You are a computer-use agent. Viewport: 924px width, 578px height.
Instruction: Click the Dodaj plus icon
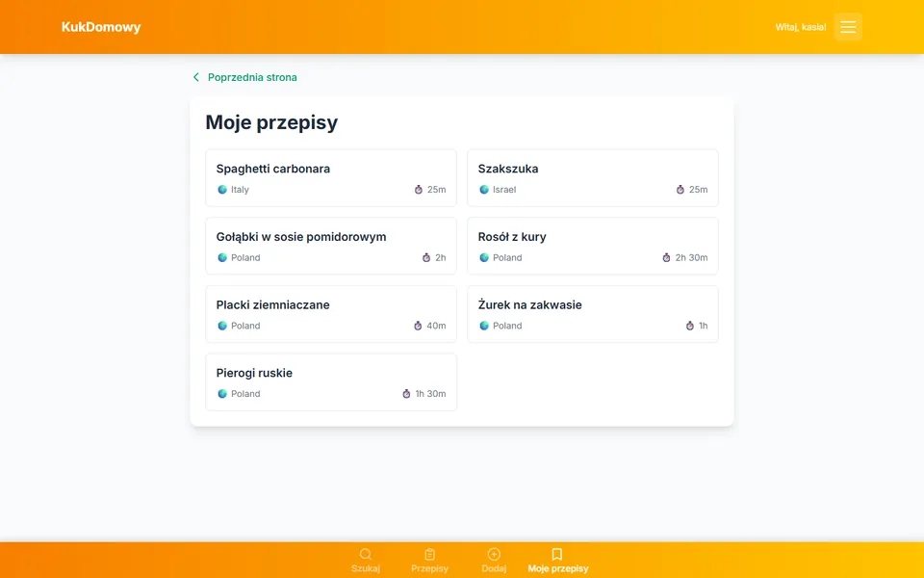(494, 555)
